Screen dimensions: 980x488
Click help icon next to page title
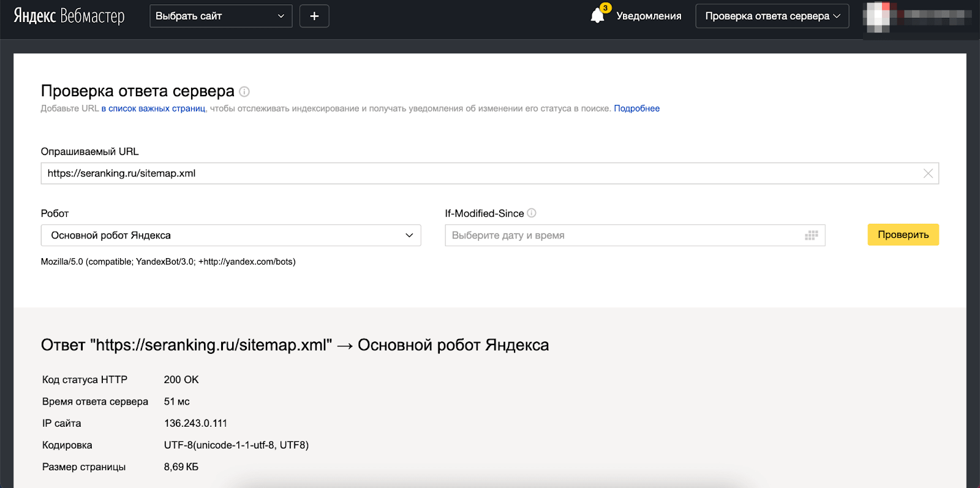(x=244, y=91)
